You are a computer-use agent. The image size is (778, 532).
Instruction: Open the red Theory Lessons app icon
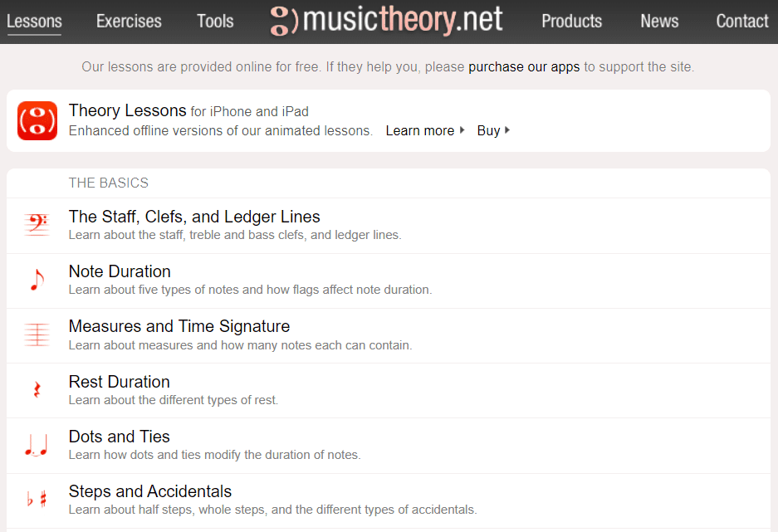coord(37,120)
